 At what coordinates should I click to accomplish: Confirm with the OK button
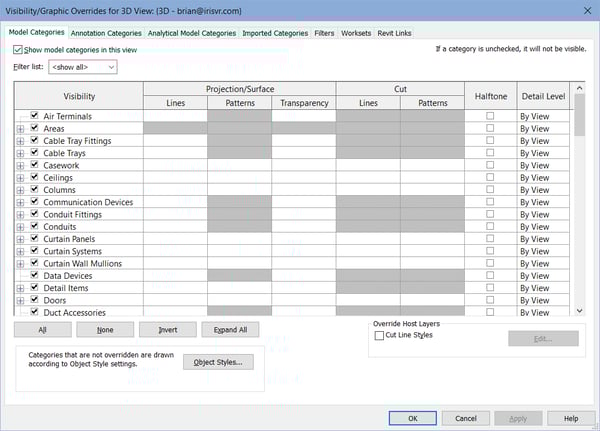point(412,418)
